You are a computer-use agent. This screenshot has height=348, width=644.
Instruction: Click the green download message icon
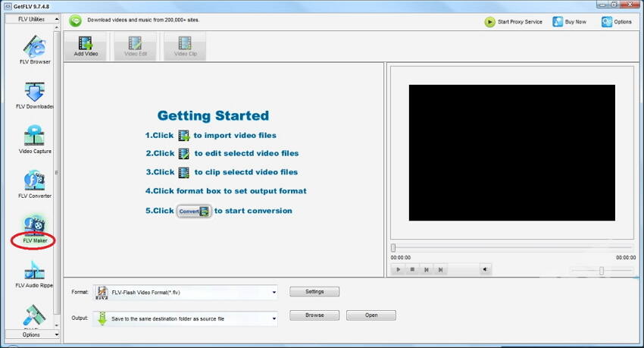[75, 20]
